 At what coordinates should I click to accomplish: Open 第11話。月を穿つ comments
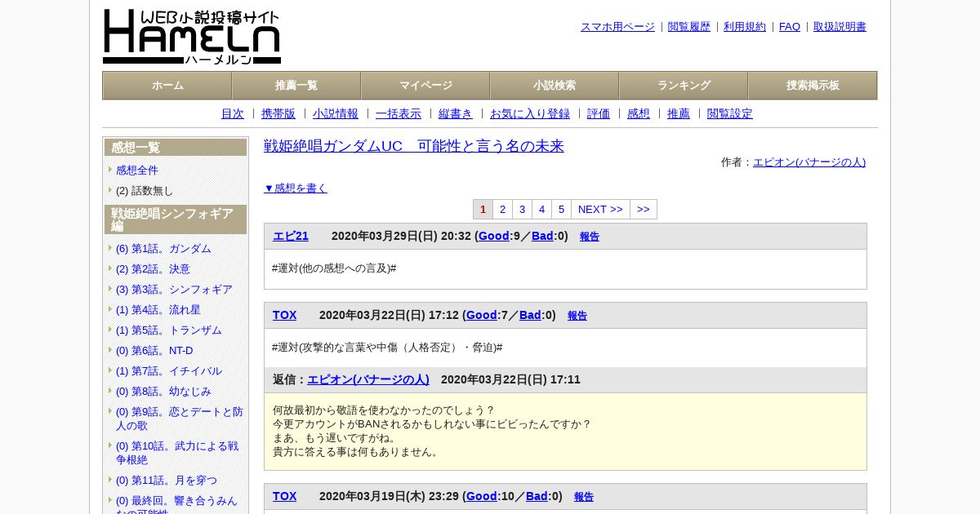(x=167, y=481)
